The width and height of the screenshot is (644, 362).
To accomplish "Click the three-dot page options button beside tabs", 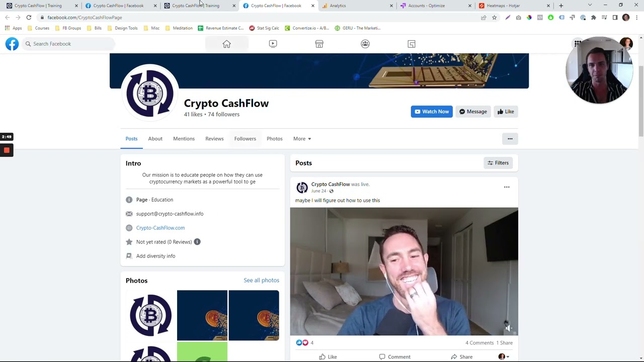I will coord(510,139).
